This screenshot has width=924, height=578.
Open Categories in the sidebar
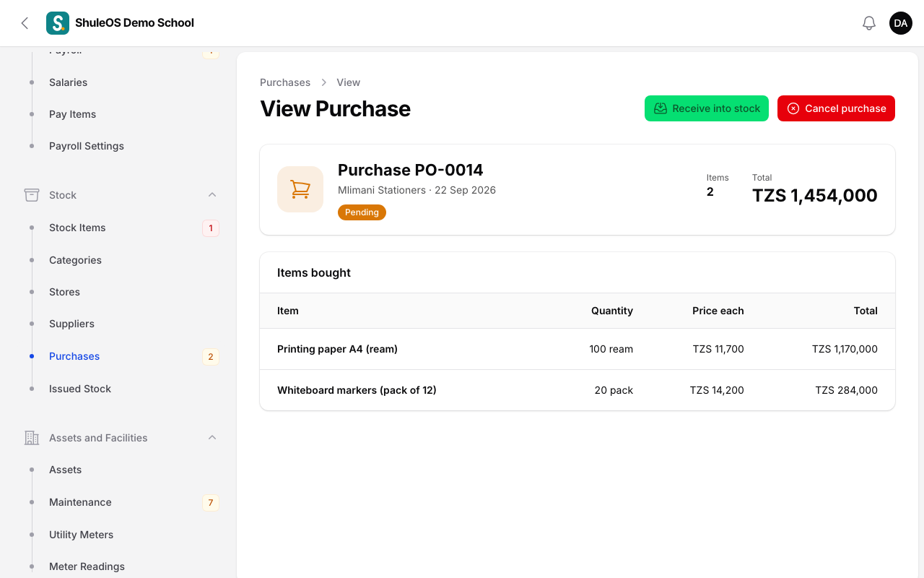click(75, 260)
